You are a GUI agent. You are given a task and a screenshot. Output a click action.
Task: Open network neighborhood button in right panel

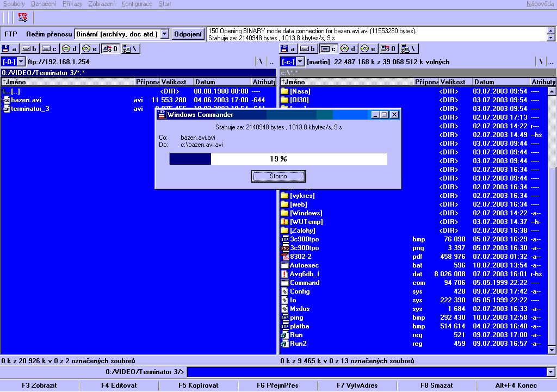tap(409, 49)
